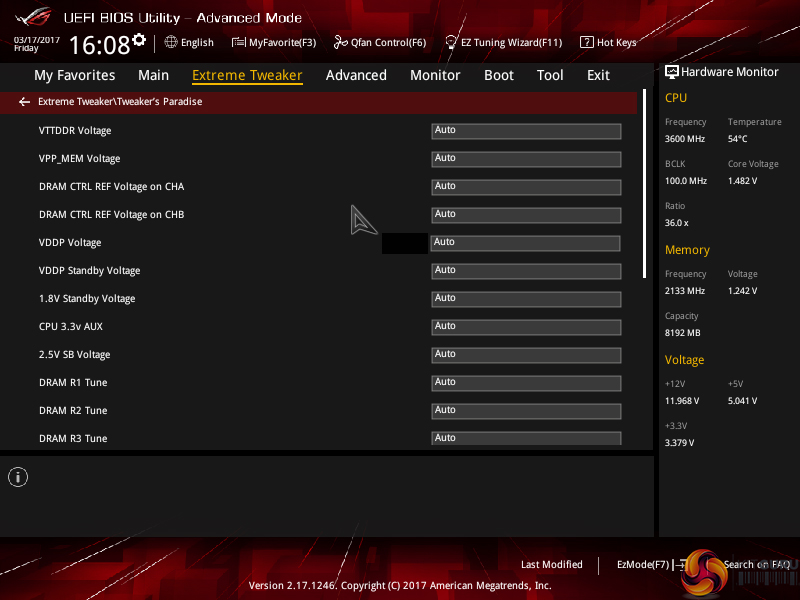Click the memory capacity 8192 MB value
Viewport: 800px width, 600px height.
tap(682, 333)
